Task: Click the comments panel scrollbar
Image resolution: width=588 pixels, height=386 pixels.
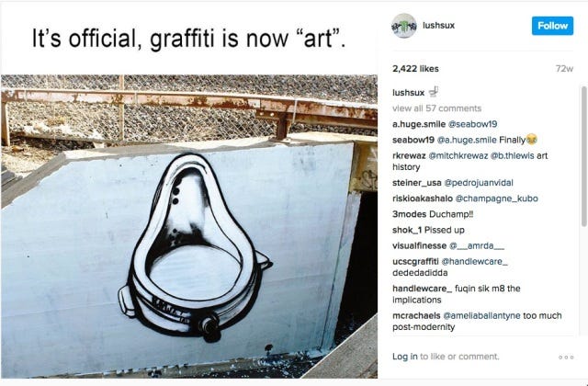Action: tap(584, 156)
